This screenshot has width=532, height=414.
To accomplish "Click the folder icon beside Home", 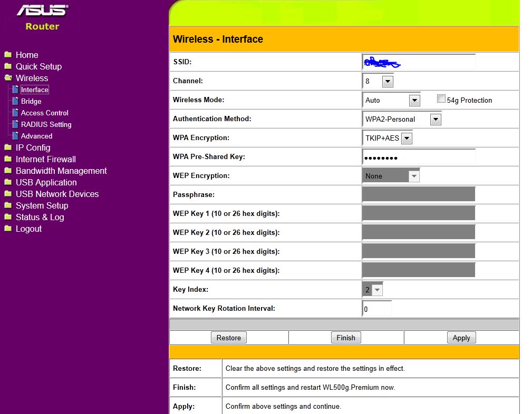I will 8,55.
